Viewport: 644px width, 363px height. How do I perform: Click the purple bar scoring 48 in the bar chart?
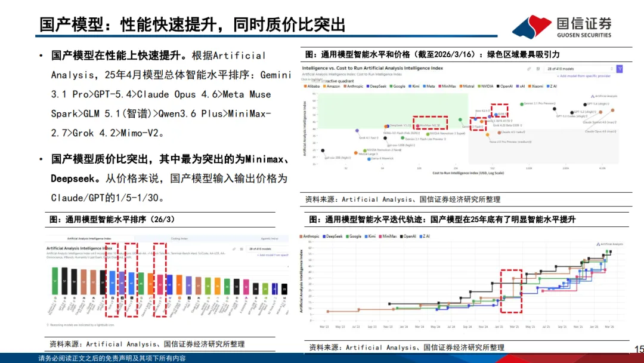pyautogui.click(x=122, y=283)
